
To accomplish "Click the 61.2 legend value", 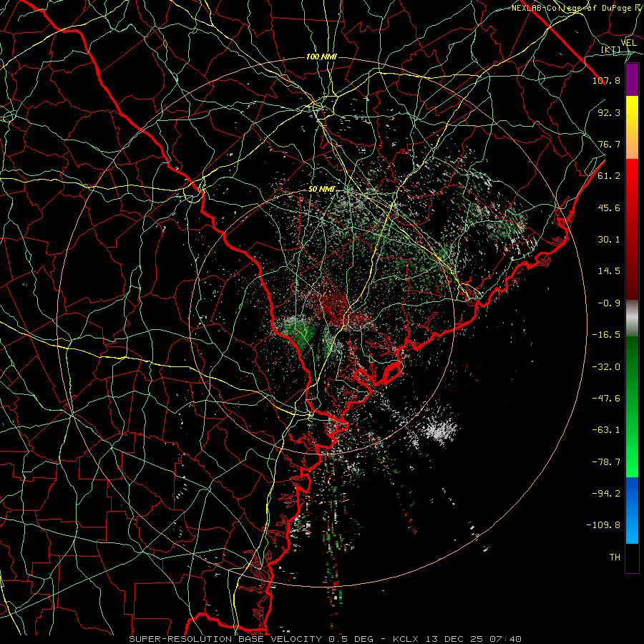I will coord(609,176).
